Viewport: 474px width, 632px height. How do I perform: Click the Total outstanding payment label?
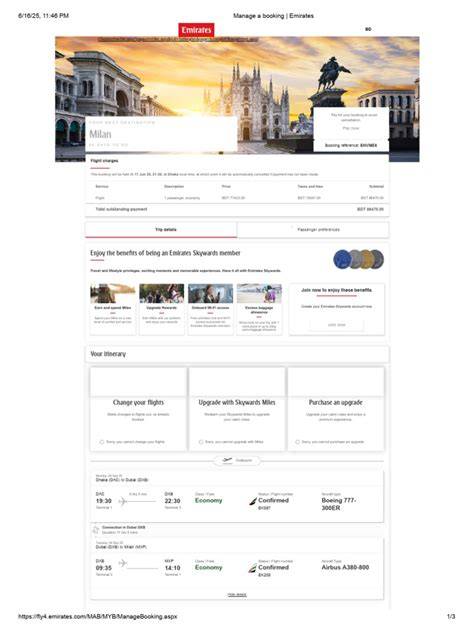point(121,209)
